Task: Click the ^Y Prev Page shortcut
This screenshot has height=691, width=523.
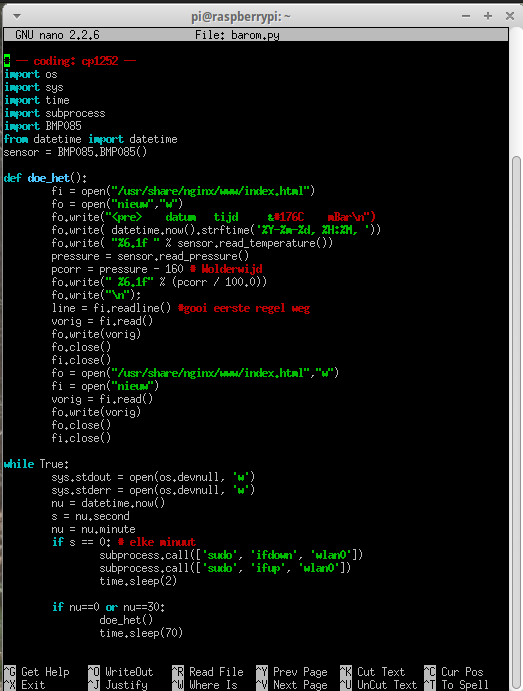Action: point(292,672)
